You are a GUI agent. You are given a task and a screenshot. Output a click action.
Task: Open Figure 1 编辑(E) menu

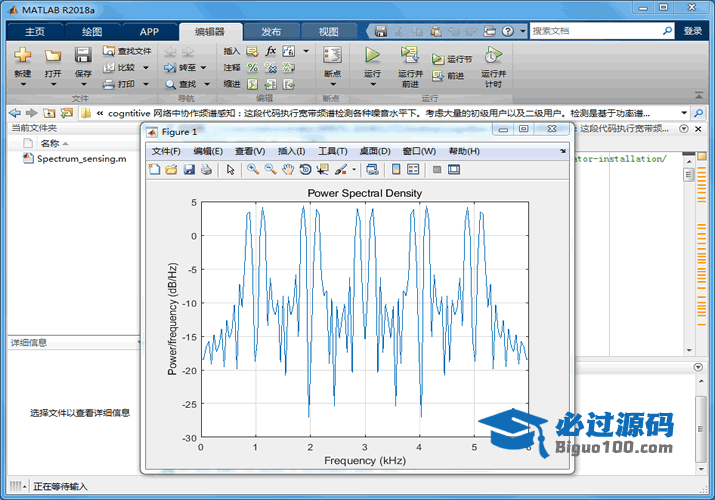click(207, 151)
